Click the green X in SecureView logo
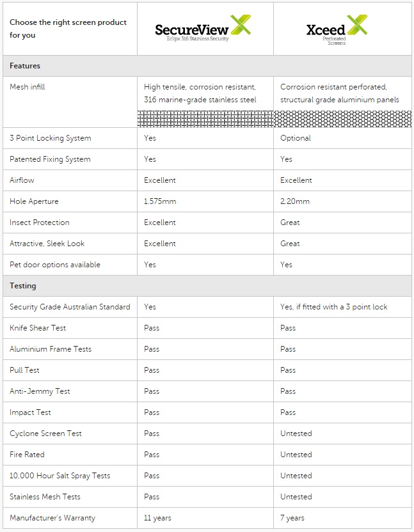Image resolution: width=414 pixels, height=532 pixels. tap(241, 26)
